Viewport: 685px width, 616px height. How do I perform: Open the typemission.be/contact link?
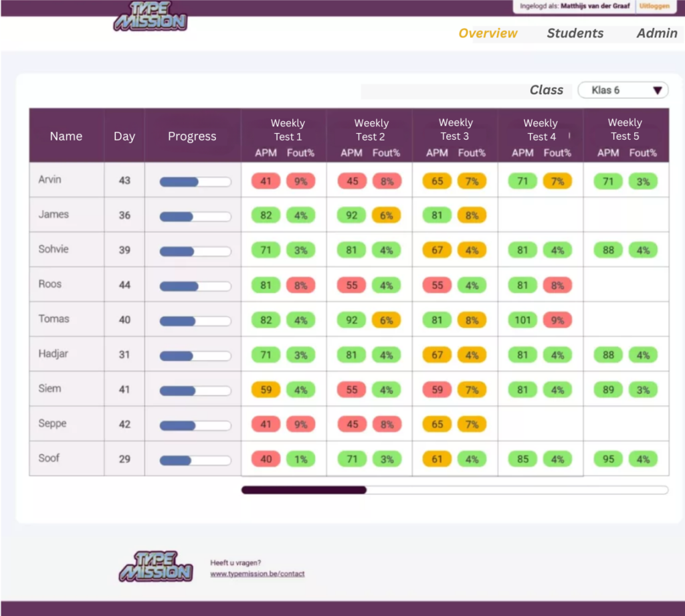point(257,574)
